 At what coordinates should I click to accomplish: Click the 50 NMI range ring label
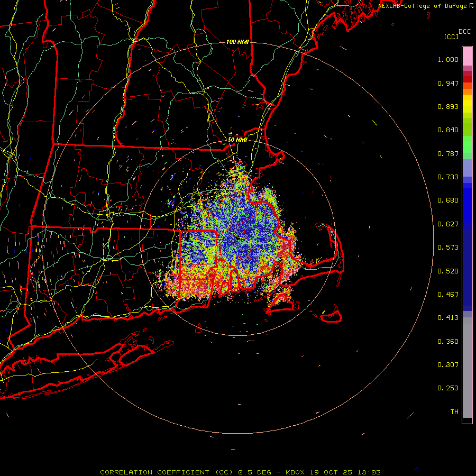tap(237, 140)
